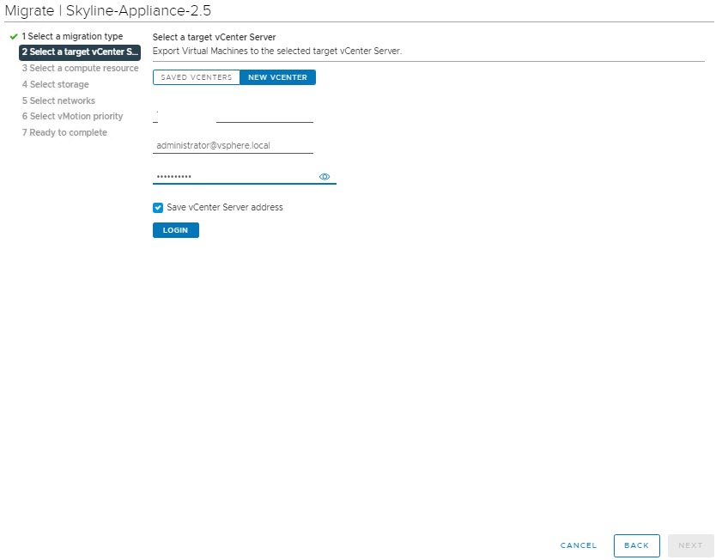Select the New vCenter tab
Screen dimensions: 728x560
pos(277,77)
